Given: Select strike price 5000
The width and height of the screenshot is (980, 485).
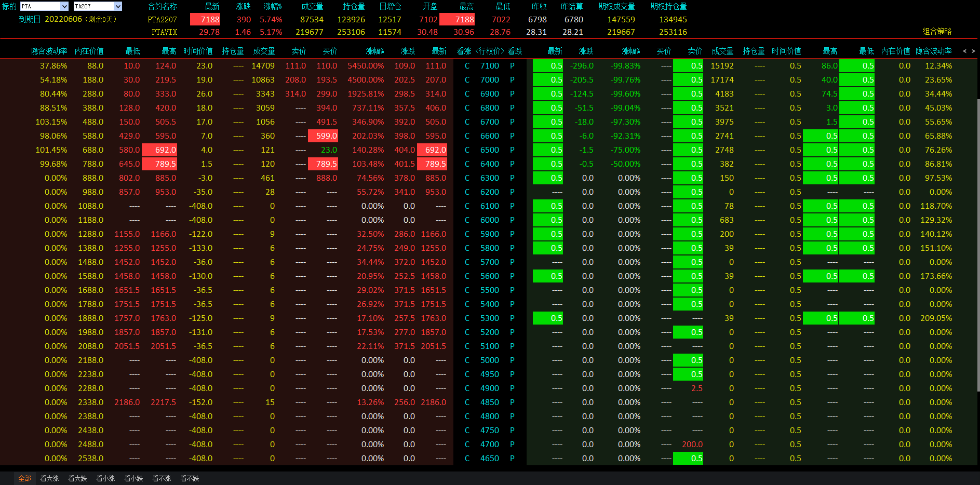Looking at the screenshot, I should coord(489,360).
